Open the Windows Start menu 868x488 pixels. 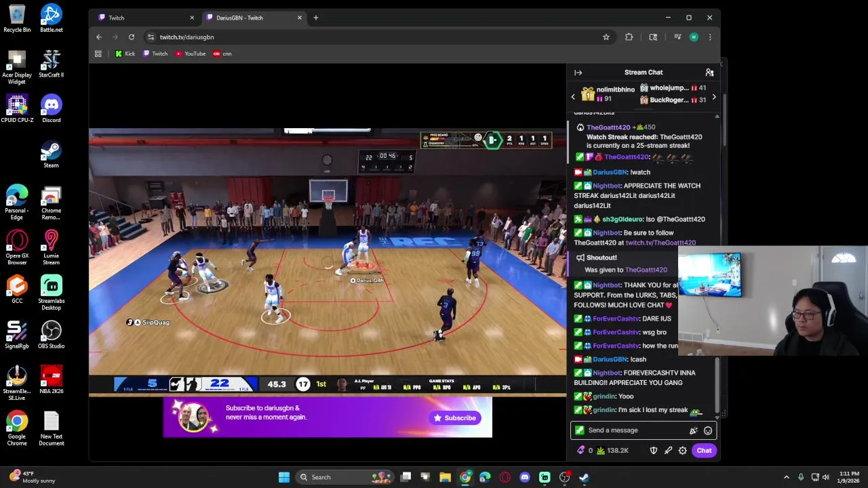(x=284, y=477)
